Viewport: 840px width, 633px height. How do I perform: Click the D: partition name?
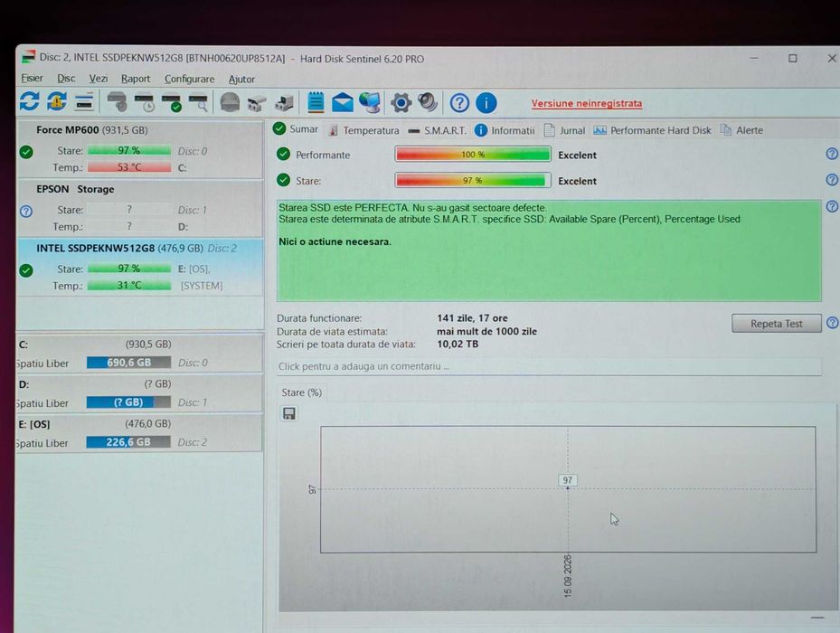tap(24, 384)
